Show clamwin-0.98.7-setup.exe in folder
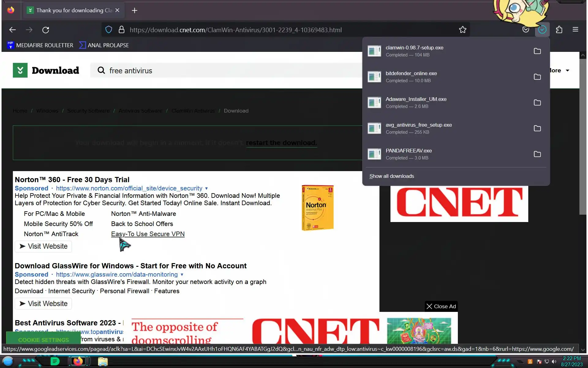Viewport: 588px width, 368px height. click(x=537, y=51)
